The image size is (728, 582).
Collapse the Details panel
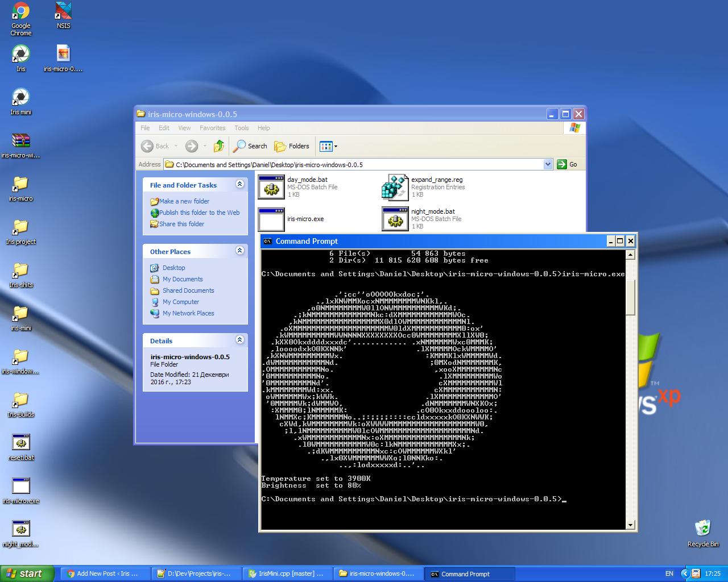(x=239, y=340)
